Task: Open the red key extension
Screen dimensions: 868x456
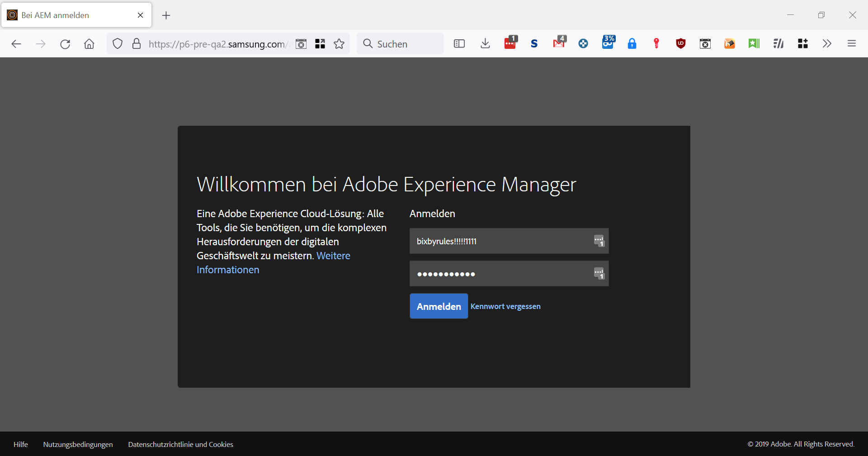Action: [x=656, y=43]
